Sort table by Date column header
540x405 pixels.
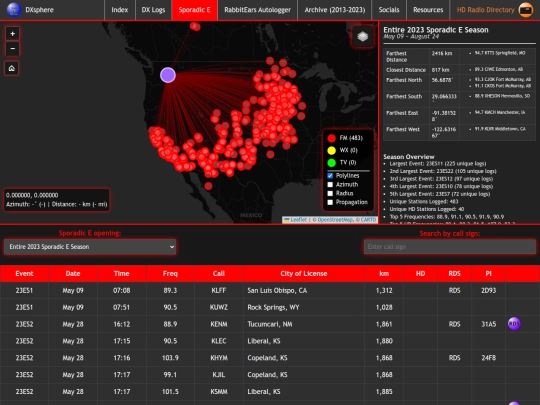[x=73, y=274]
